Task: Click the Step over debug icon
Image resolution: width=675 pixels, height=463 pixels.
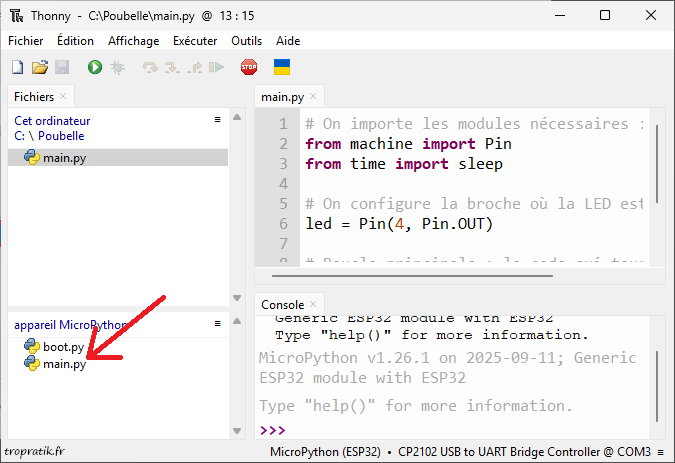Action: click(150, 68)
